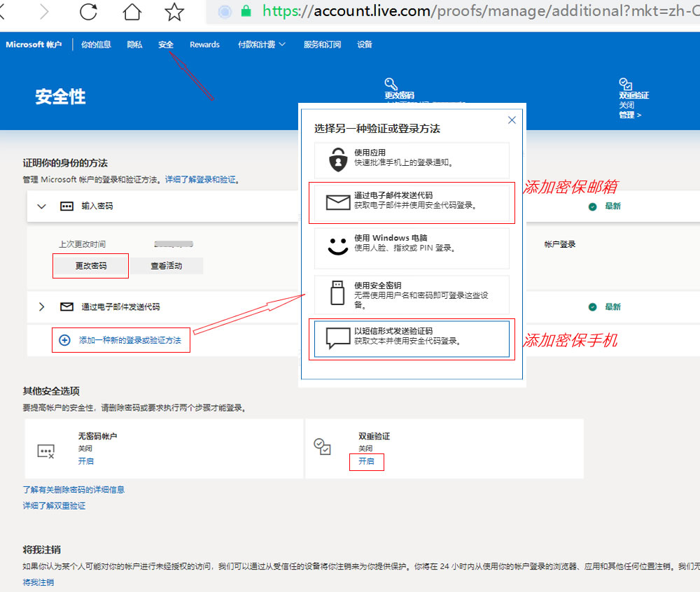Open the 服务和订阅 menu item
This screenshot has width=700, height=592.
pos(322,45)
